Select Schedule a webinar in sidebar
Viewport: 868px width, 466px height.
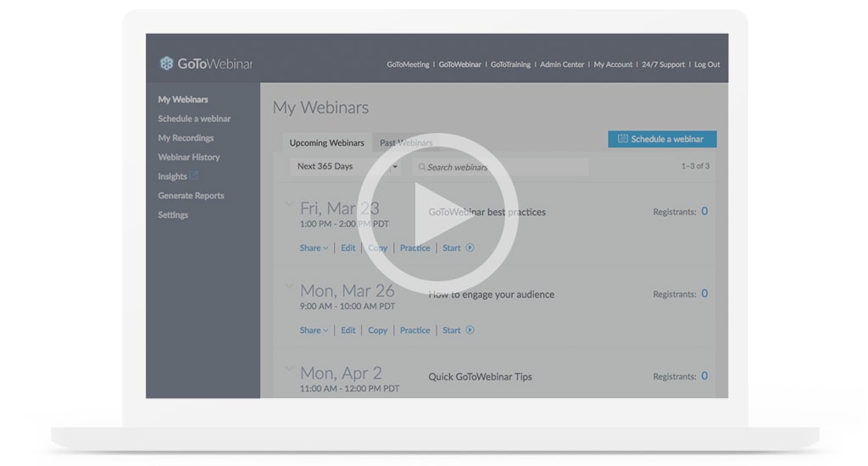pos(194,119)
